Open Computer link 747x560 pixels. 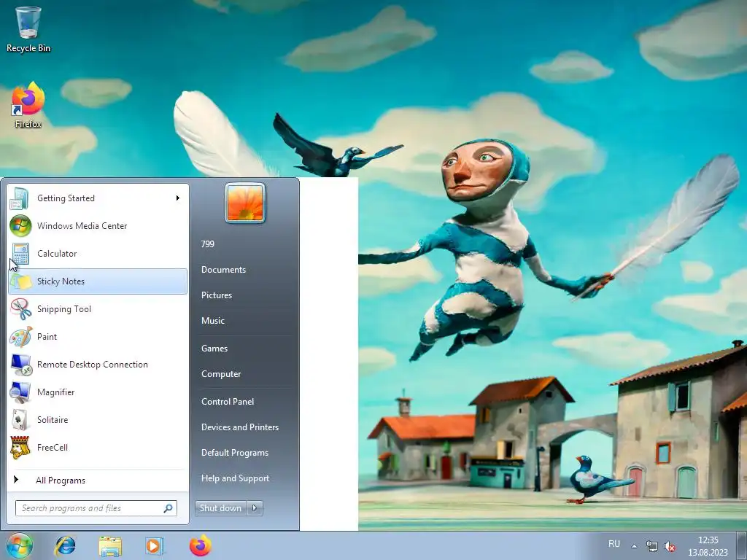221,374
